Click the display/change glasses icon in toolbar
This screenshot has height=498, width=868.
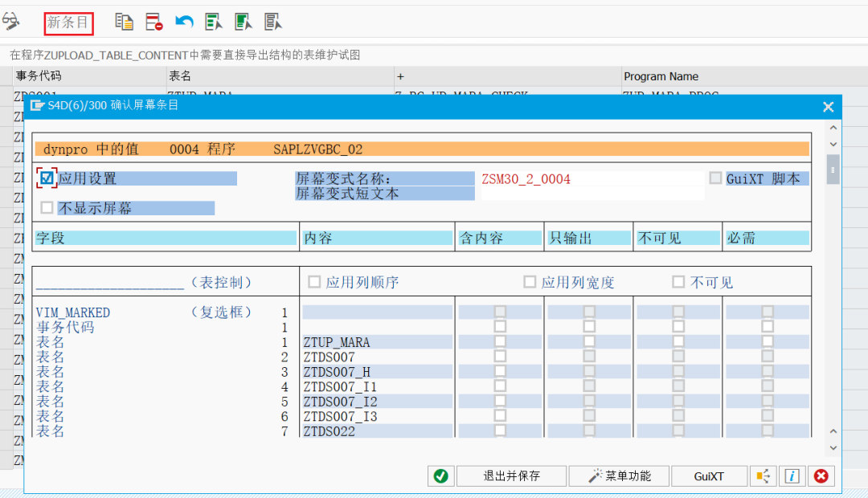[11, 22]
